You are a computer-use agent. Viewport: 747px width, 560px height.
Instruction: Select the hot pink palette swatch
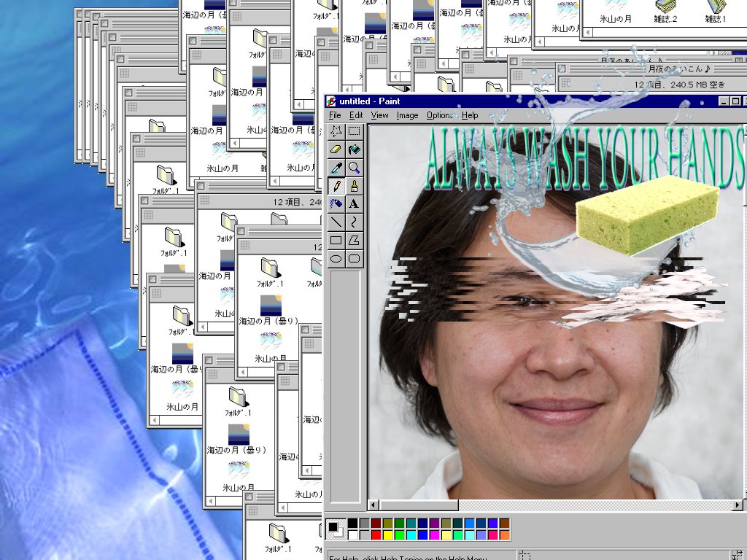coord(492,535)
